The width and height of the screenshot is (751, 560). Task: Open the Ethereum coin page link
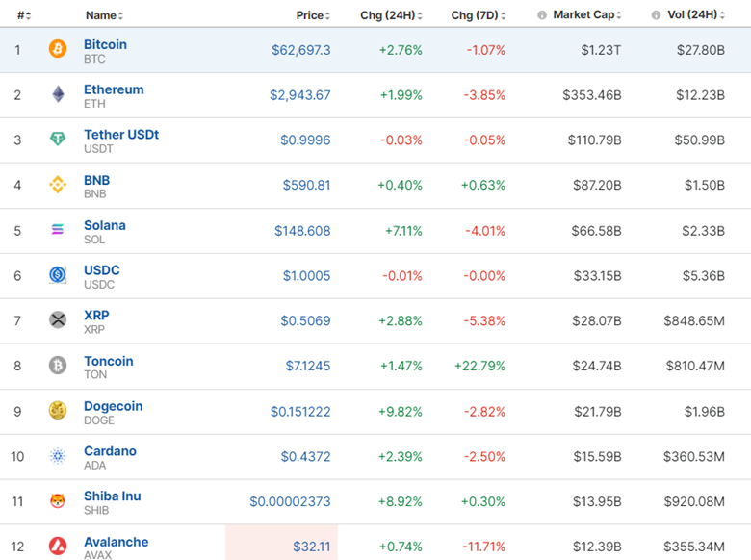pyautogui.click(x=114, y=89)
